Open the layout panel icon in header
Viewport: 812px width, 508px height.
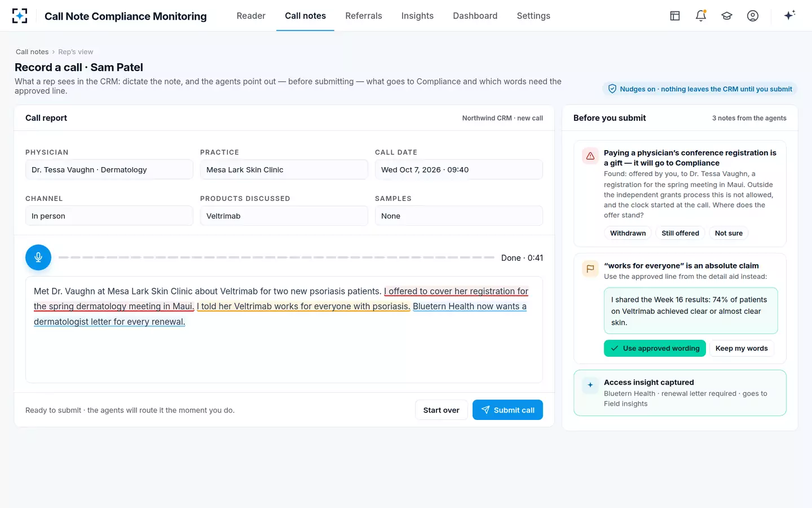pos(675,16)
